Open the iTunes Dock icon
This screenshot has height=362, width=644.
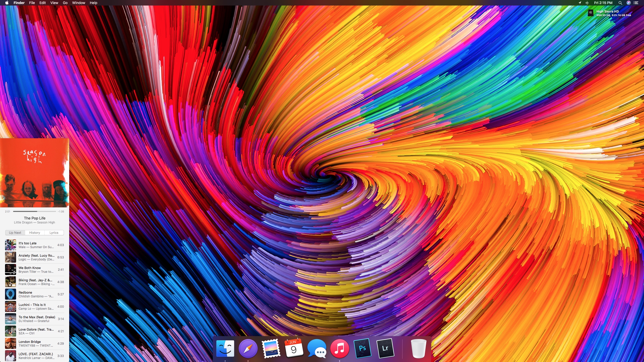pos(340,348)
